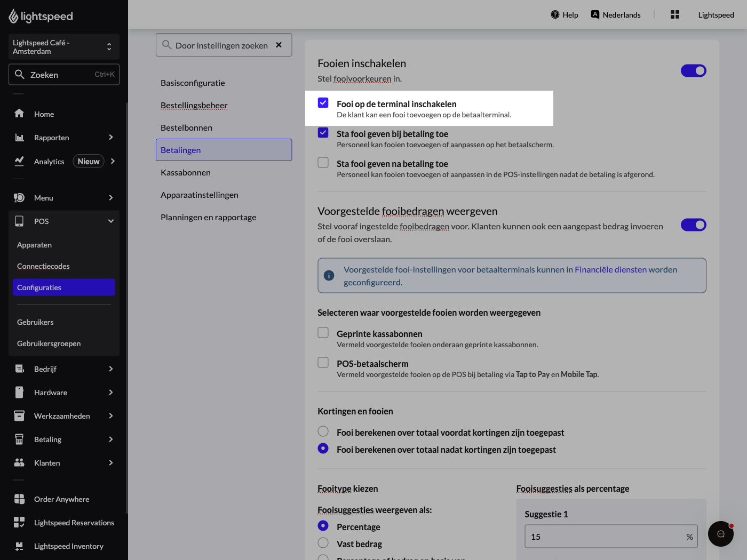Click the Analytics line chart icon

point(19,161)
